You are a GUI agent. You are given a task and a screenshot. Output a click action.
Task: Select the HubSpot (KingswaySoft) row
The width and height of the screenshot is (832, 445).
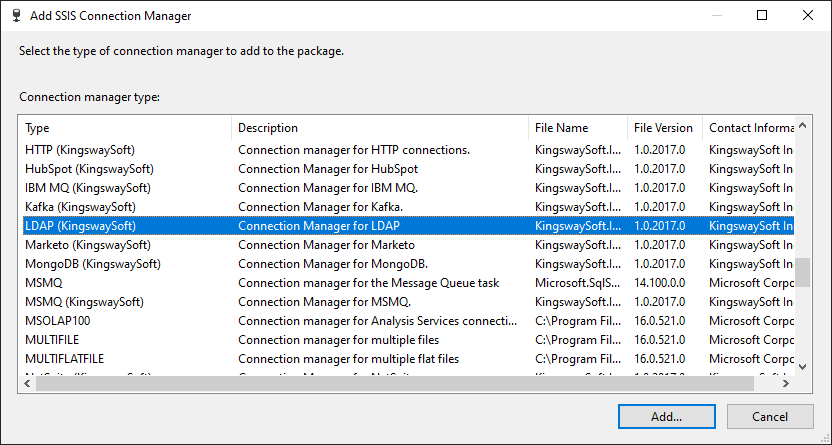click(x=408, y=169)
